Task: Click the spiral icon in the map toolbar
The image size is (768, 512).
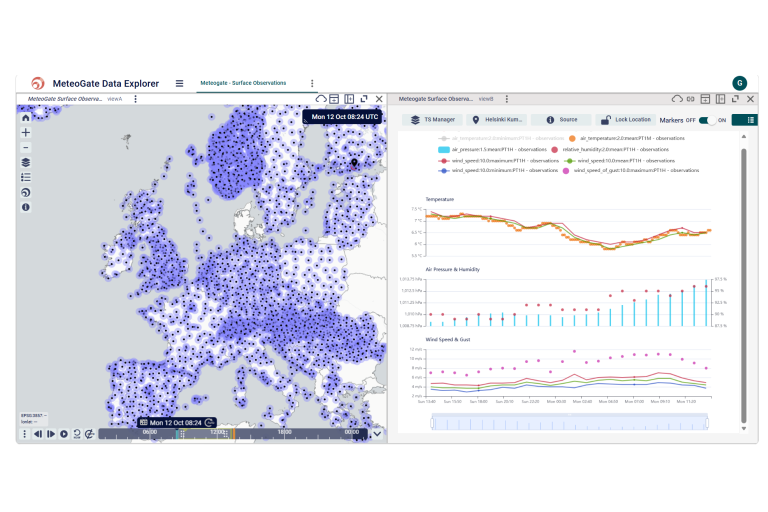Action: 26,193
